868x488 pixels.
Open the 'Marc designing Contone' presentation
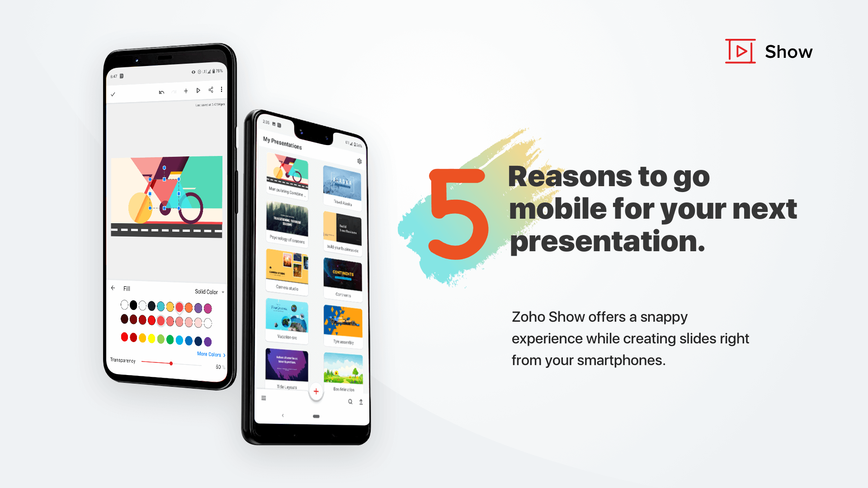pyautogui.click(x=289, y=176)
